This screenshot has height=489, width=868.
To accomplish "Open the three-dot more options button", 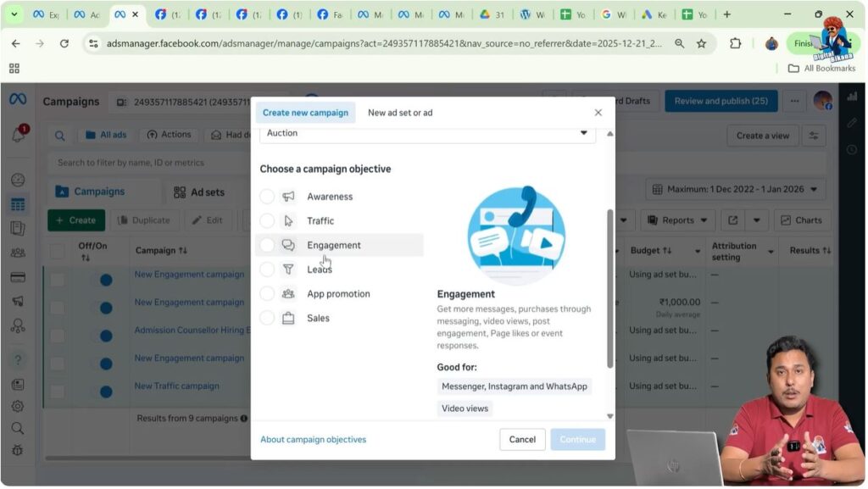I will coord(795,101).
